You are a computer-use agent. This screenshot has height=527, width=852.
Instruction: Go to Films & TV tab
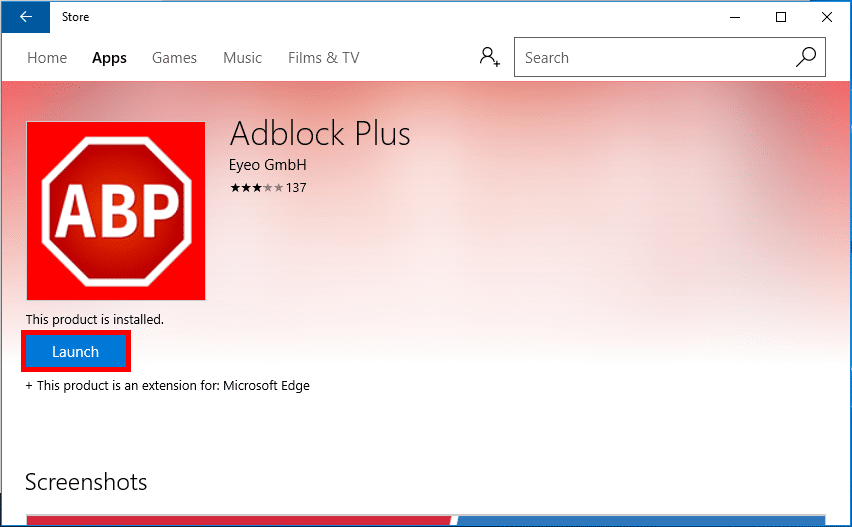[x=324, y=58]
